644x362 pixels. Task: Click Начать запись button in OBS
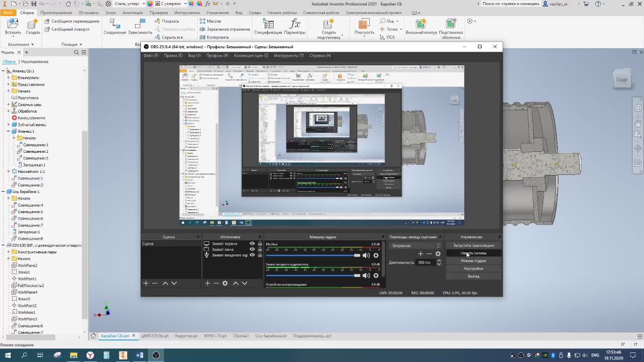click(x=473, y=253)
